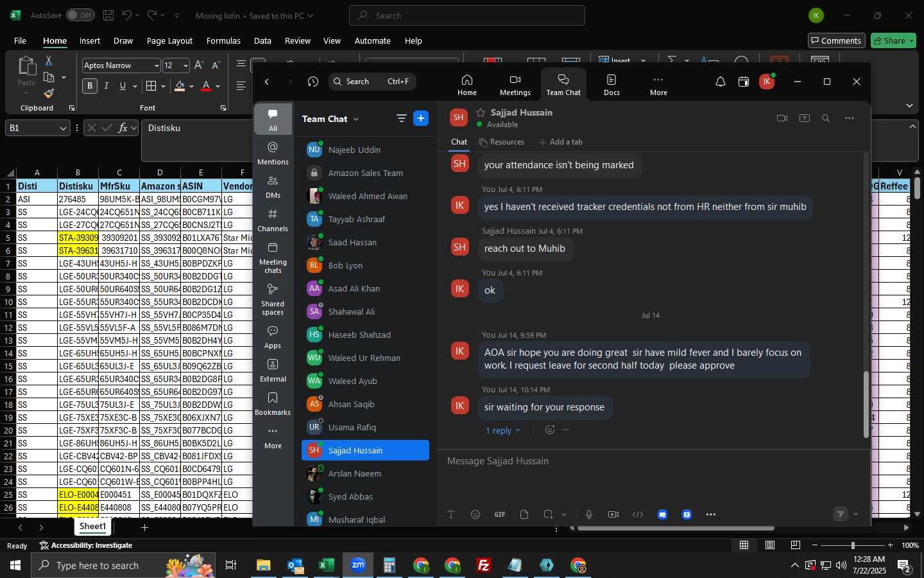Switch Excel to Page Layout view
The image size is (924, 578).
pos(770,545)
